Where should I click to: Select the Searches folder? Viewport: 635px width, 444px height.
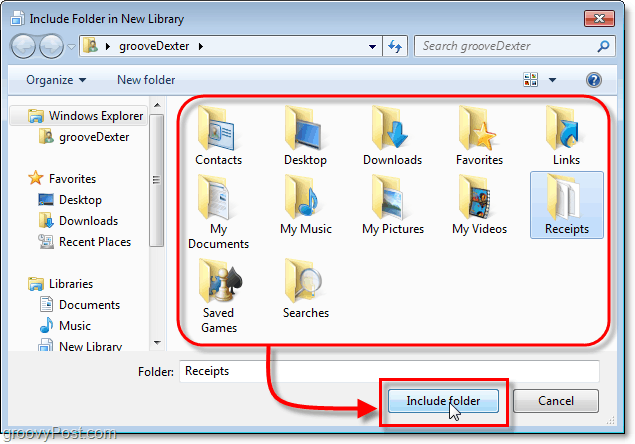coord(306,288)
